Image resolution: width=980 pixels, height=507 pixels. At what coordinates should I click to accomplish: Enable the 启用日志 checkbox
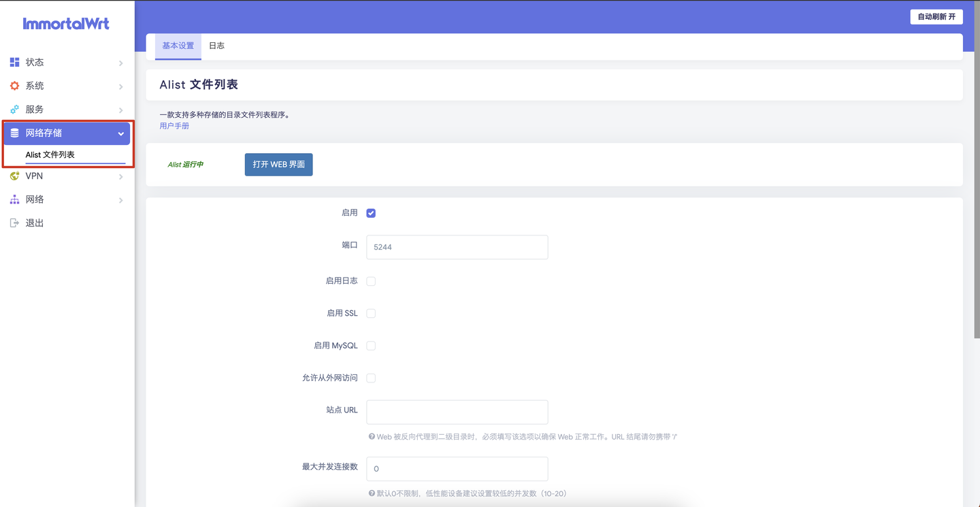[371, 281]
